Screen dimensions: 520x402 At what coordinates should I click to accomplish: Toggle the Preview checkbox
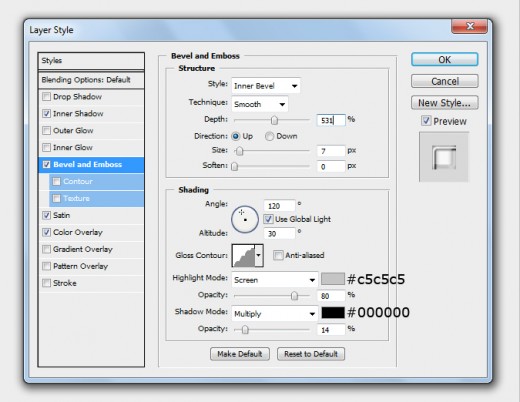[426, 121]
